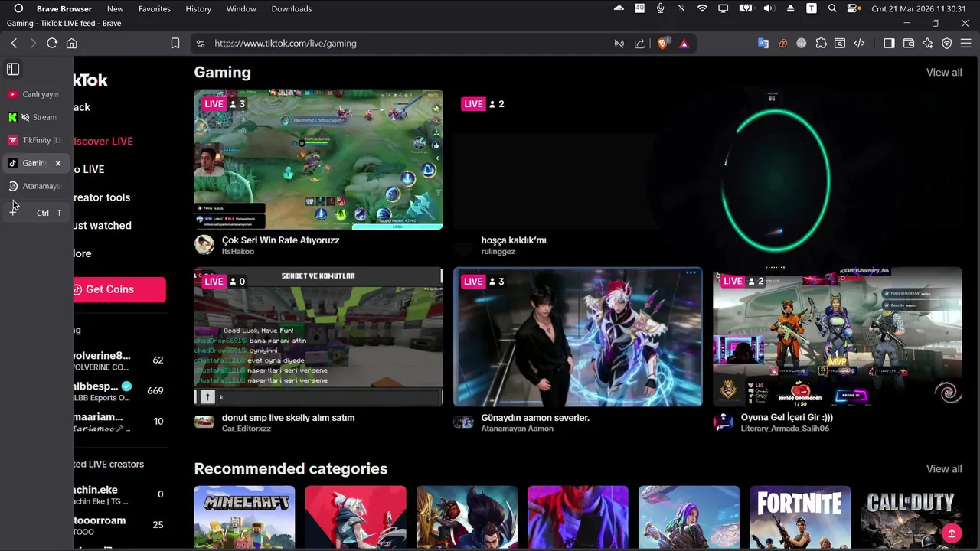Open the Window menu

[x=241, y=8]
